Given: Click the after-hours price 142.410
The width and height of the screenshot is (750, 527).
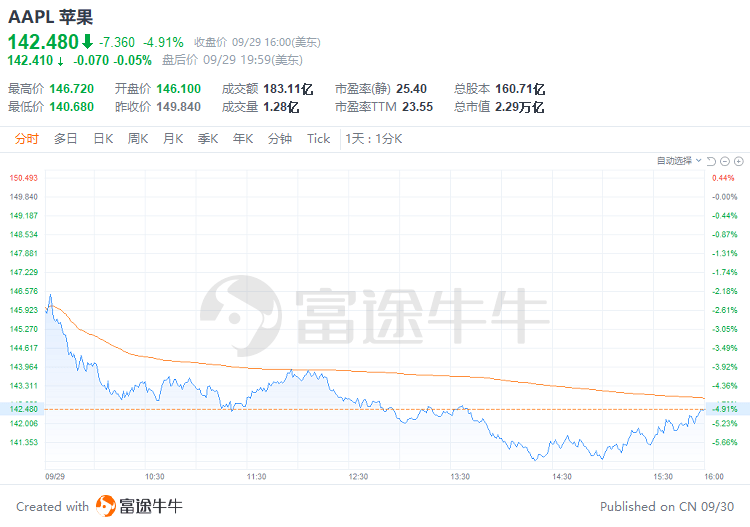Looking at the screenshot, I should [30, 60].
